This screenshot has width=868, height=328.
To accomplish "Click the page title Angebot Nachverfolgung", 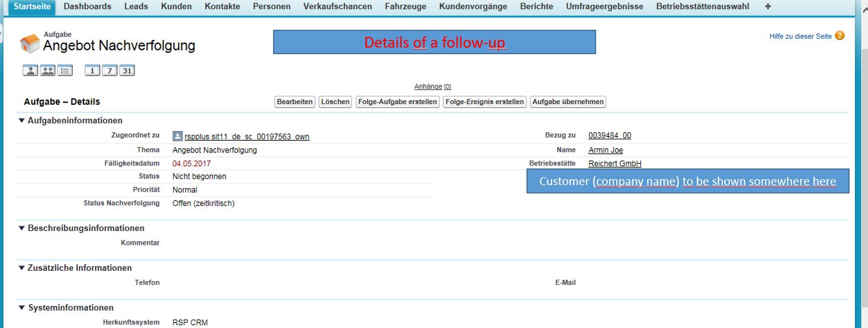I will click(x=119, y=46).
